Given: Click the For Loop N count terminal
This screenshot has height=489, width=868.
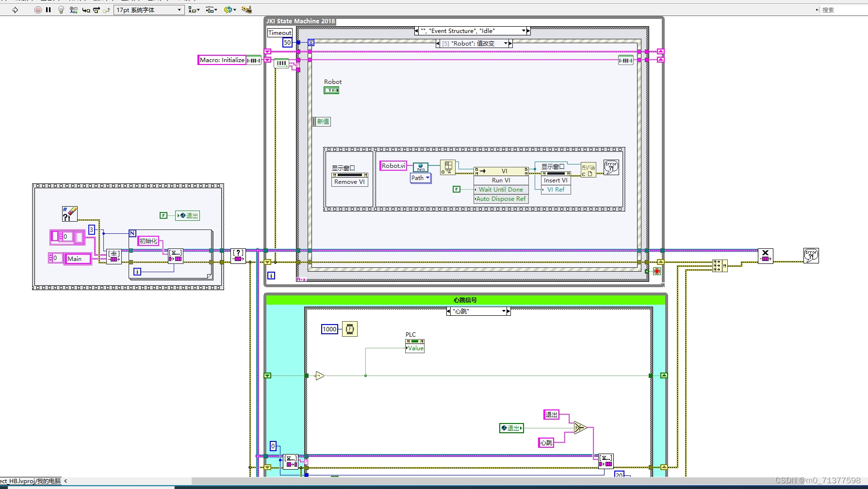Looking at the screenshot, I should click(x=132, y=233).
